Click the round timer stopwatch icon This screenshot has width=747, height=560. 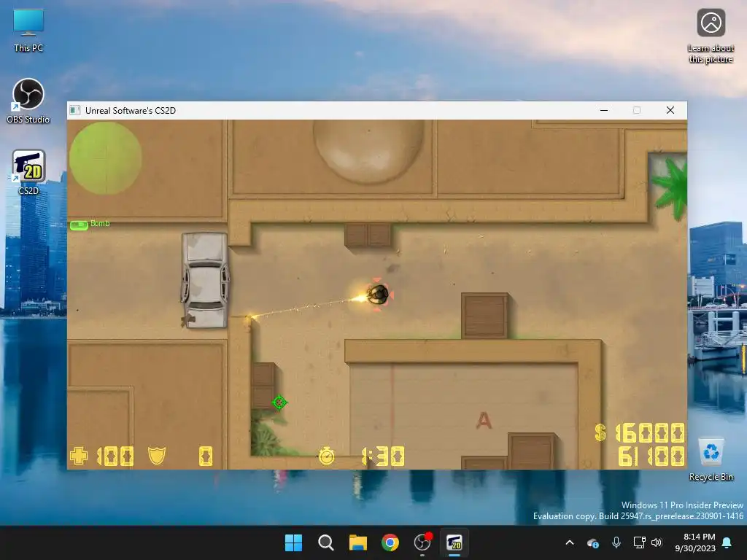[326, 455]
